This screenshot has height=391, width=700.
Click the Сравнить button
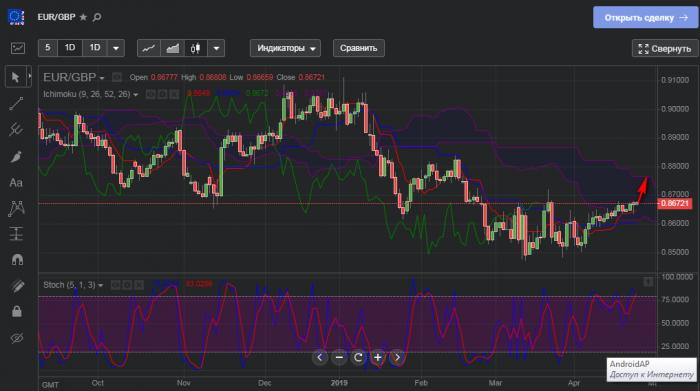(358, 48)
